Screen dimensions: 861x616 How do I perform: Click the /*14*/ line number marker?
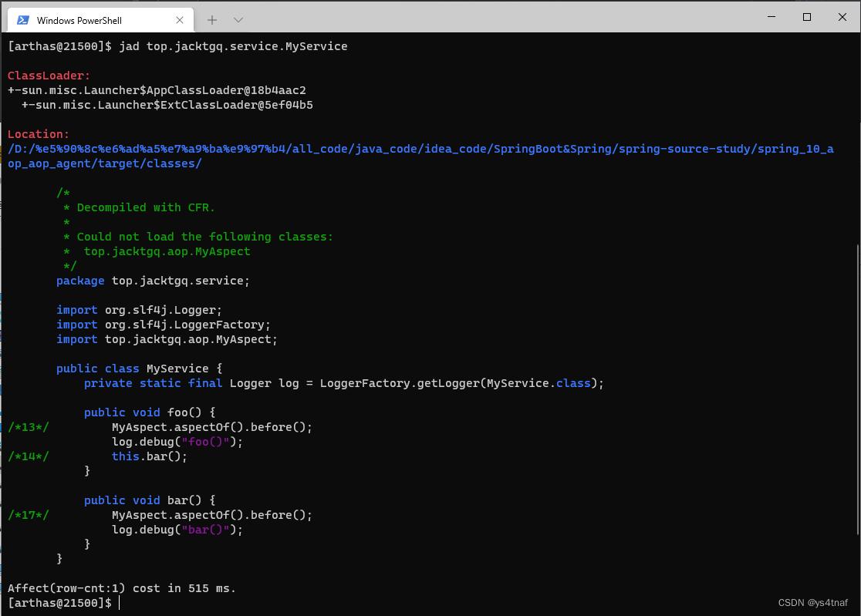(x=29, y=456)
